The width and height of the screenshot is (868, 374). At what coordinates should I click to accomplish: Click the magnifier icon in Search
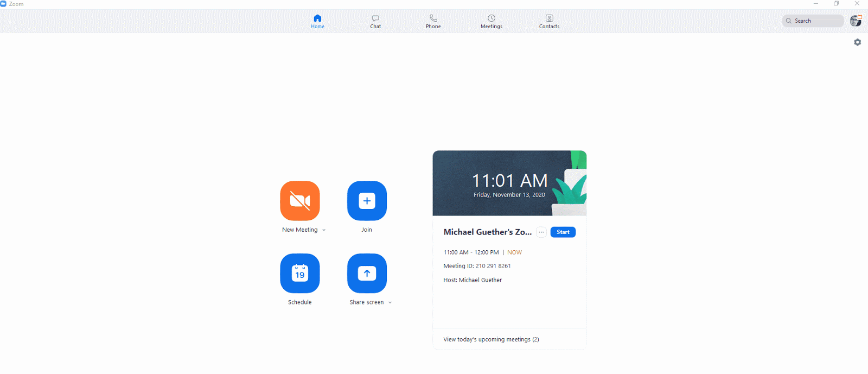point(789,21)
